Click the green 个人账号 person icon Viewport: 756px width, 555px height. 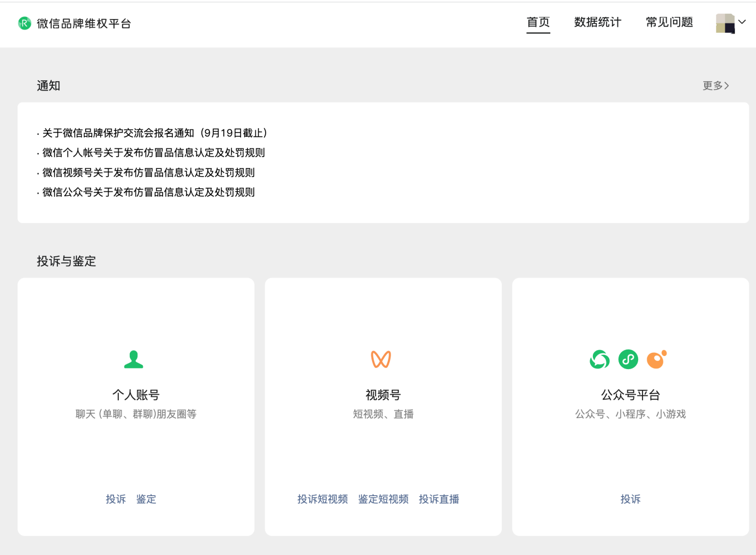point(134,359)
